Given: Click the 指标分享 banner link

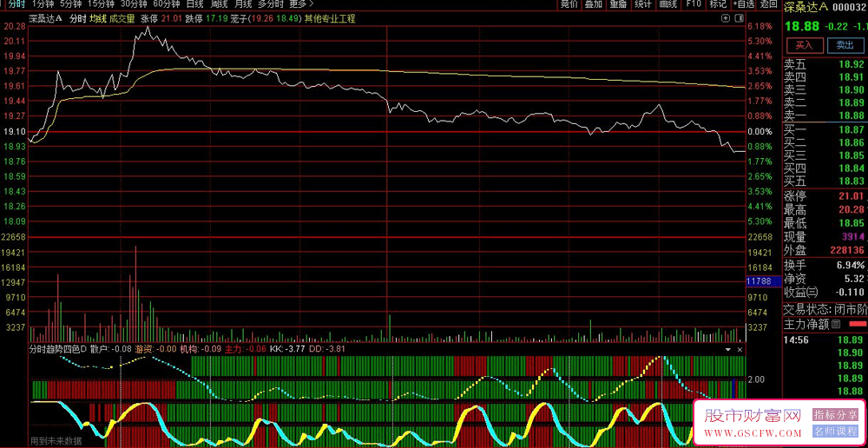Looking at the screenshot, I should click(x=835, y=414).
